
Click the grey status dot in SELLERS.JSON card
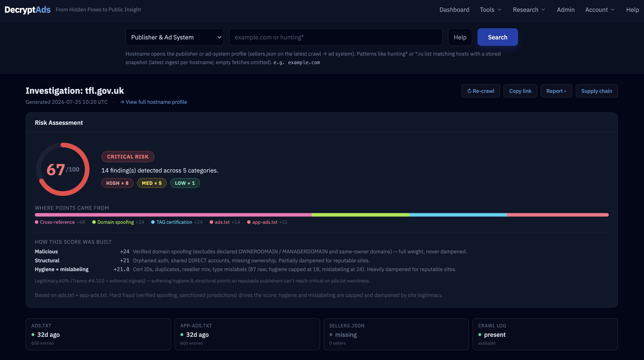pos(331,335)
